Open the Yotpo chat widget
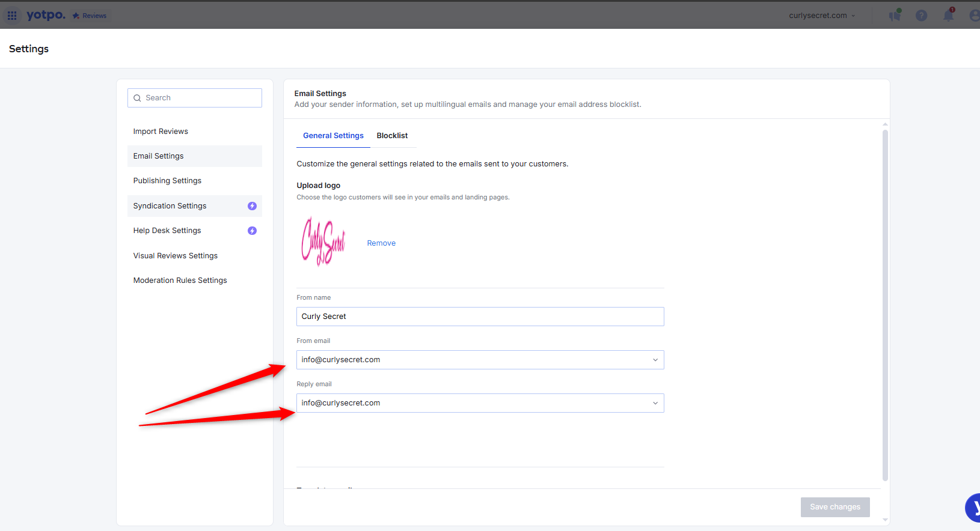 pos(973,508)
